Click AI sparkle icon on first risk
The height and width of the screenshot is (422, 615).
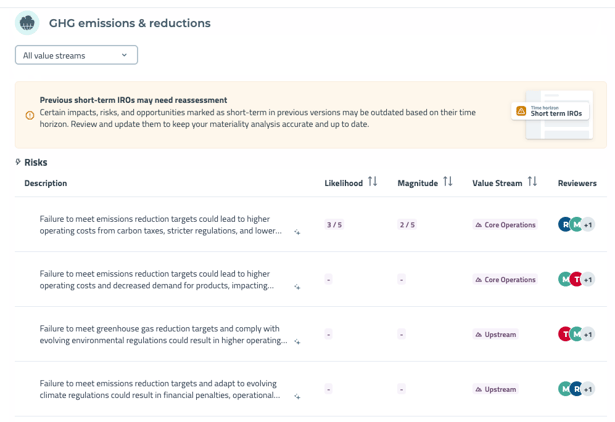[x=297, y=232]
